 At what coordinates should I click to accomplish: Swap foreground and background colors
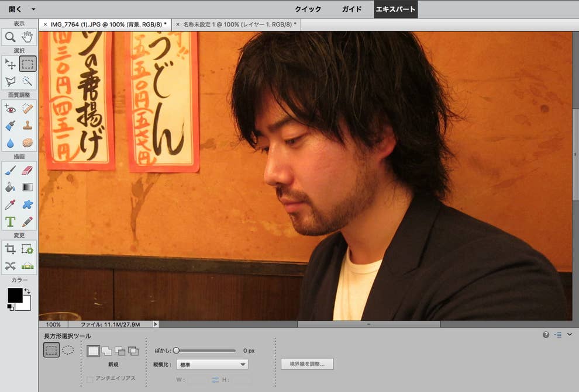[27, 290]
